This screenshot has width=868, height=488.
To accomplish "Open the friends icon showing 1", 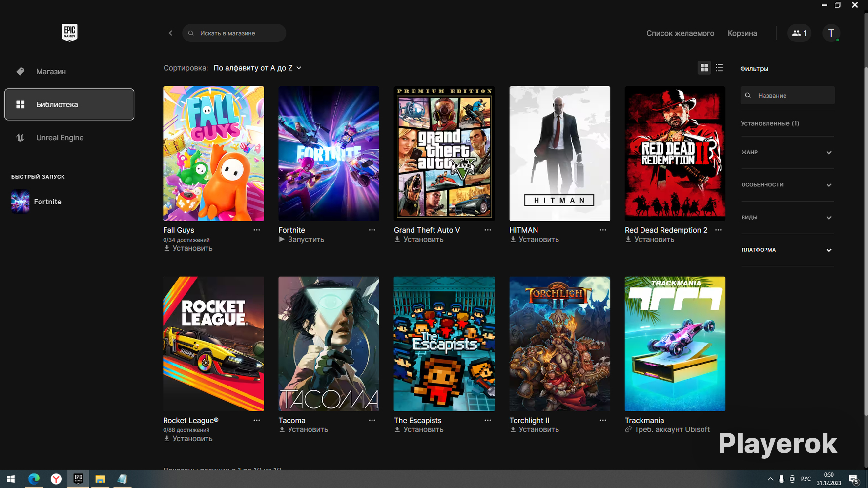I will click(799, 33).
